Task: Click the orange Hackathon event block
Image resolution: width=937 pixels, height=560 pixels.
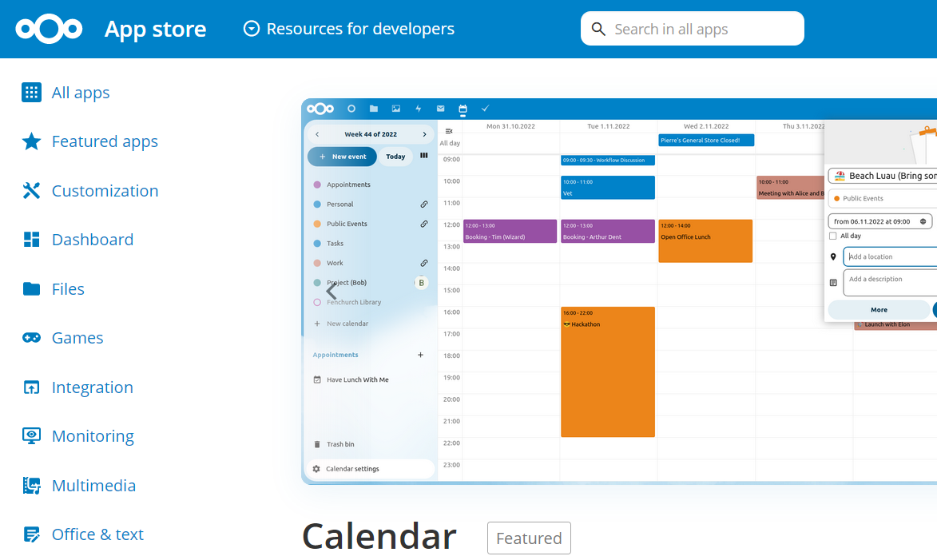Action: [608, 371]
